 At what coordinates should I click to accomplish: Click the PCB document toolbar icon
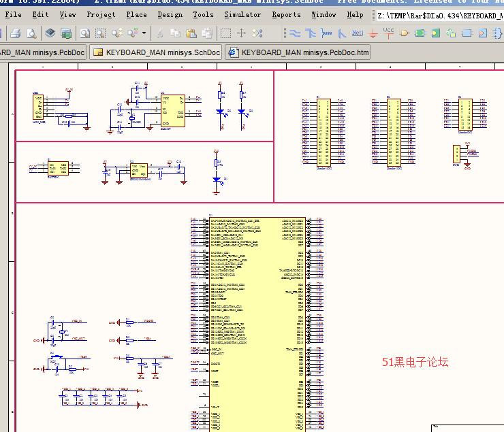tap(66, 33)
